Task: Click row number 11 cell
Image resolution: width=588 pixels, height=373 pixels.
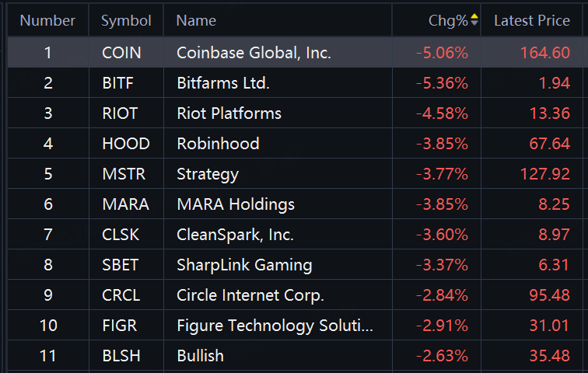Action: click(x=47, y=356)
